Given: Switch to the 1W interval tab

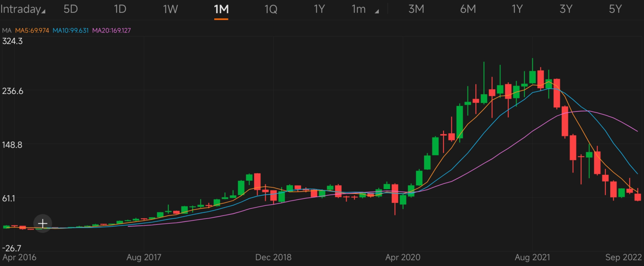Looking at the screenshot, I should tap(170, 9).
